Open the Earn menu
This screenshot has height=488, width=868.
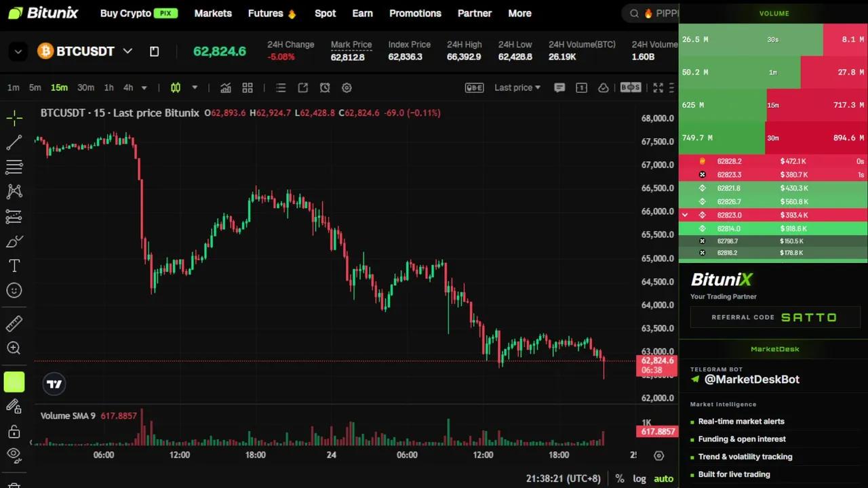click(x=362, y=14)
